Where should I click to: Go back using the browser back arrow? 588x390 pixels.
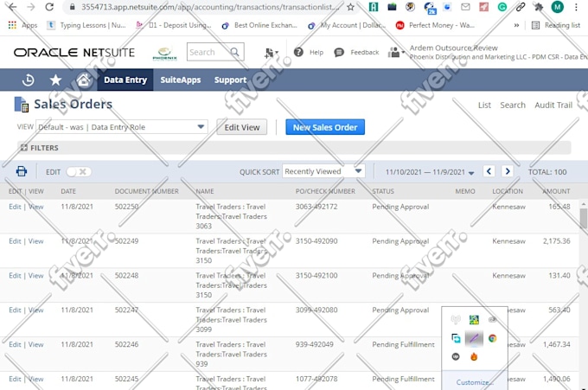point(12,7)
